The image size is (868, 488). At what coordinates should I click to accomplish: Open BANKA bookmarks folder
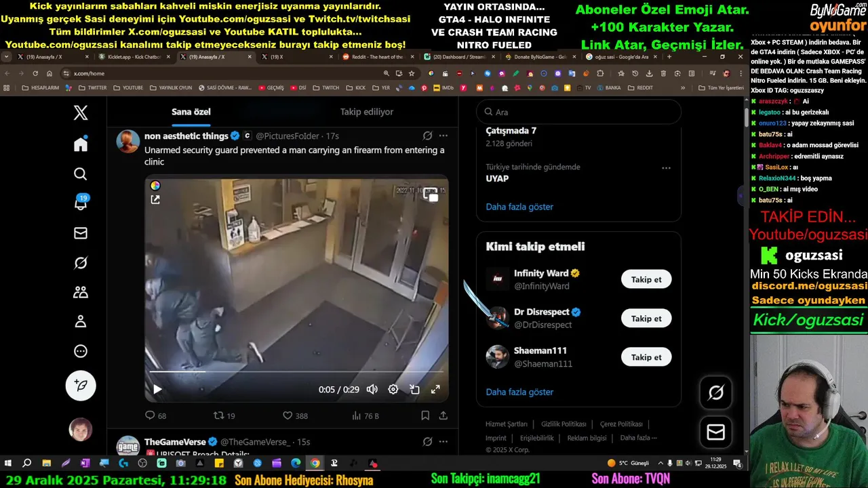point(608,87)
